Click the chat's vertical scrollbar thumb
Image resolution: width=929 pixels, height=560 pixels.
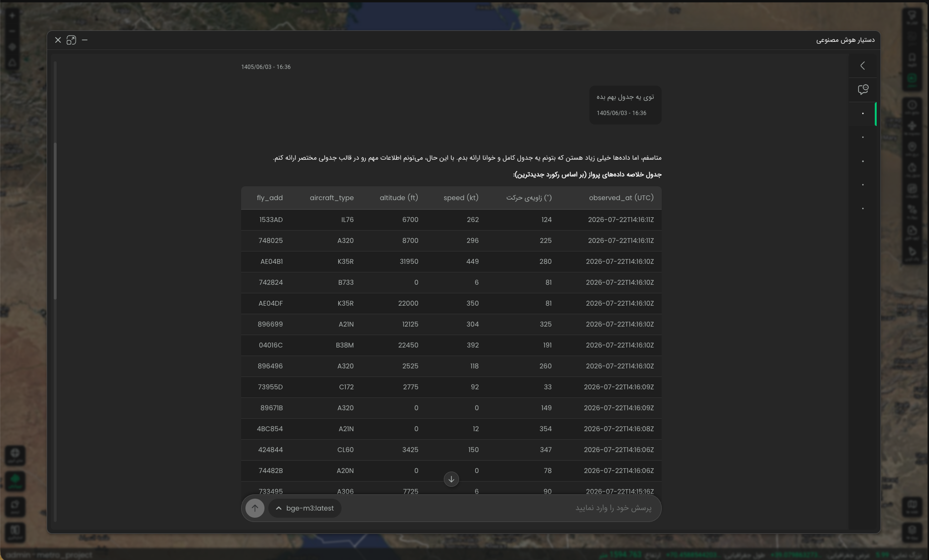pyautogui.click(x=55, y=221)
